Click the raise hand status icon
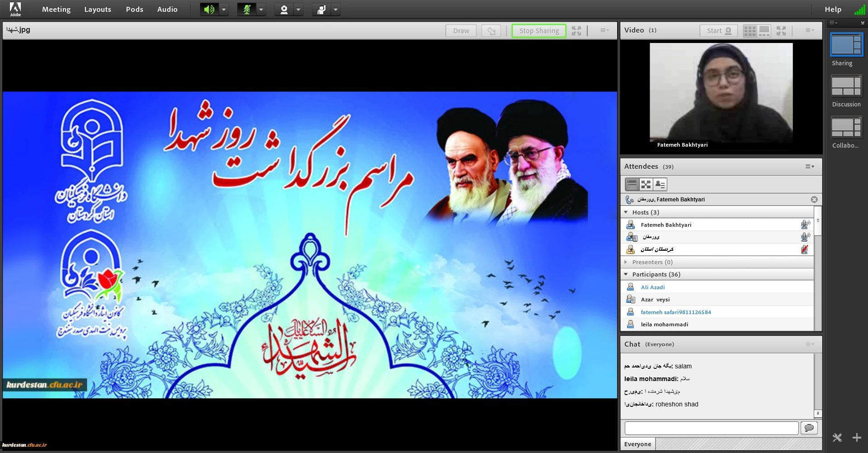The height and width of the screenshot is (453, 868). 321,10
